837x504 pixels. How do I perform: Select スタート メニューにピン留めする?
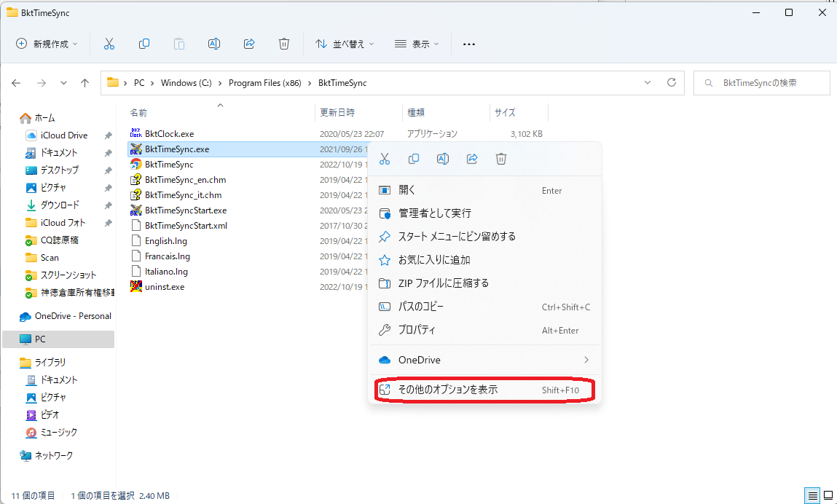(484, 237)
